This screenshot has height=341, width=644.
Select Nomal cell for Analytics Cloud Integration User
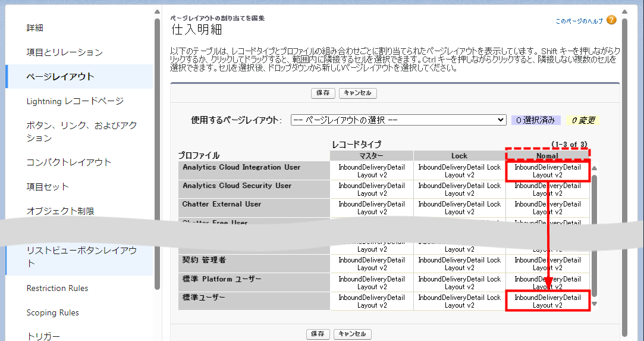click(547, 171)
